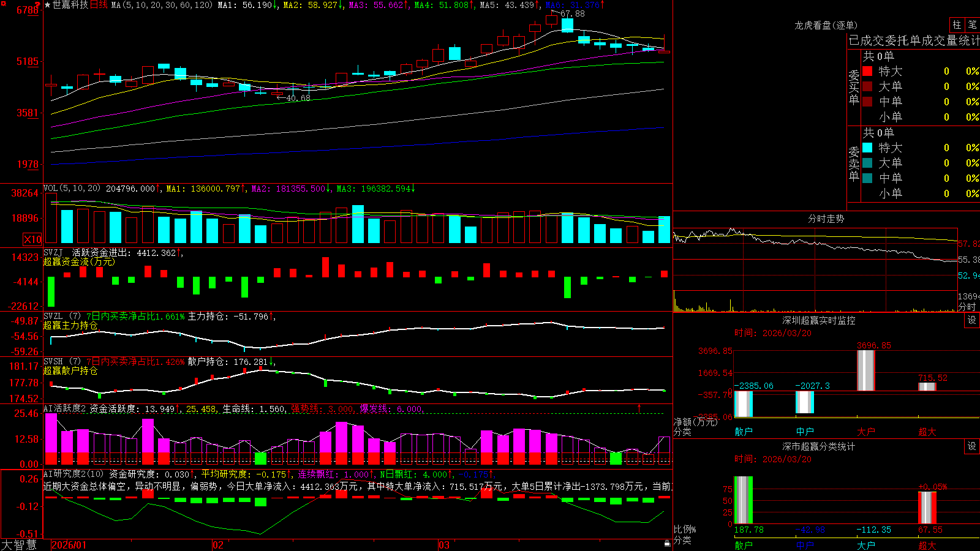
Task: Open the 日线 period selector
Action: click(99, 5)
